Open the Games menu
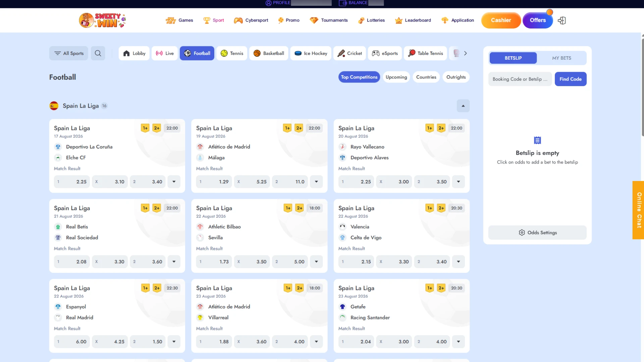This screenshot has height=362, width=644. 179,20
